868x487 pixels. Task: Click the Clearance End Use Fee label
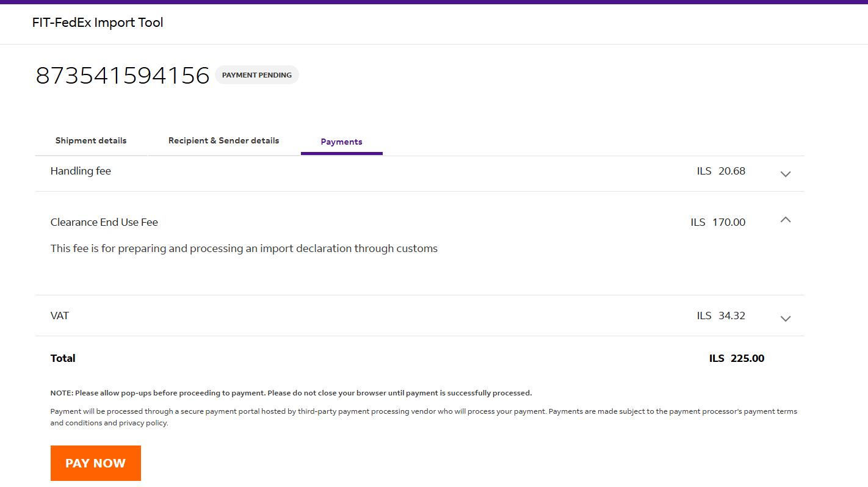pyautogui.click(x=104, y=222)
